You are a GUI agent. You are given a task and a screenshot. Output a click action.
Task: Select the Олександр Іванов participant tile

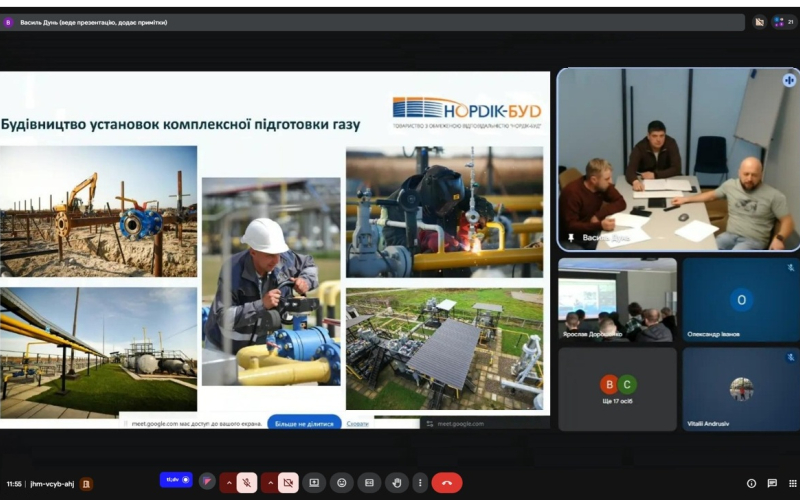coord(740,300)
